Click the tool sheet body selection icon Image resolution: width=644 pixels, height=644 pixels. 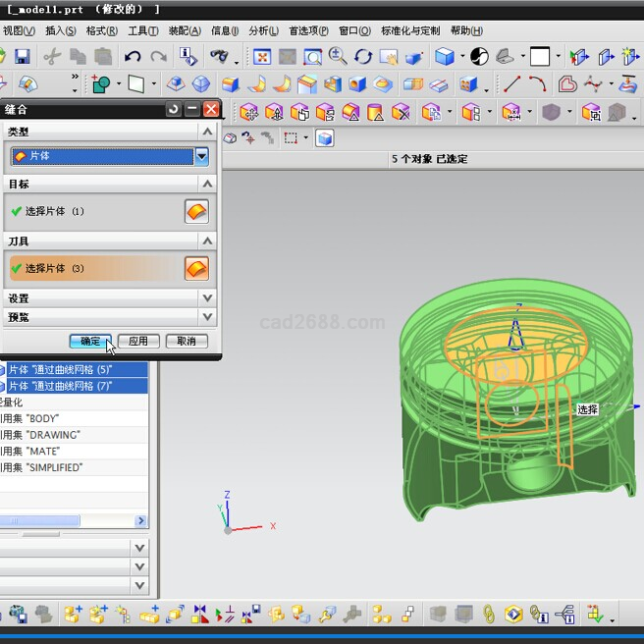coord(196,268)
